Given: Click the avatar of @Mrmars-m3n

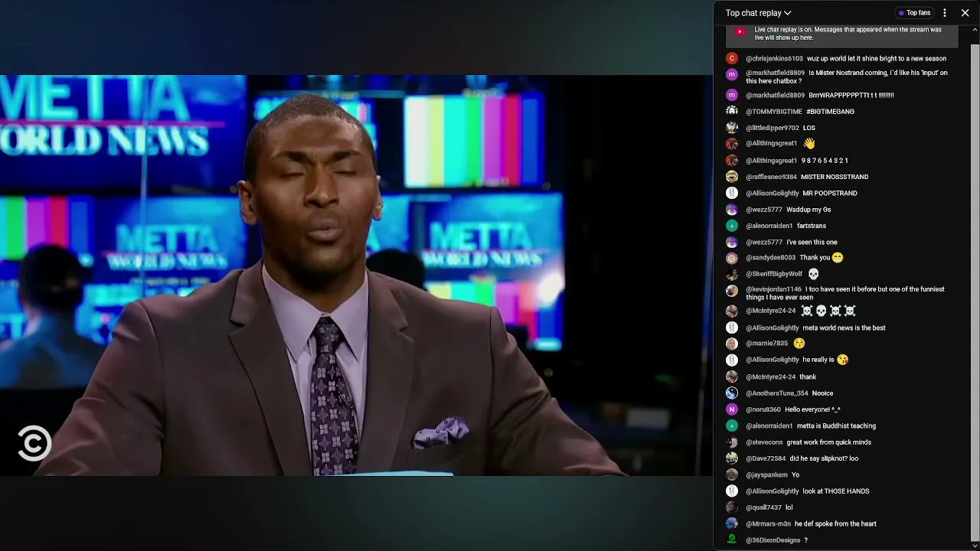Looking at the screenshot, I should (732, 523).
